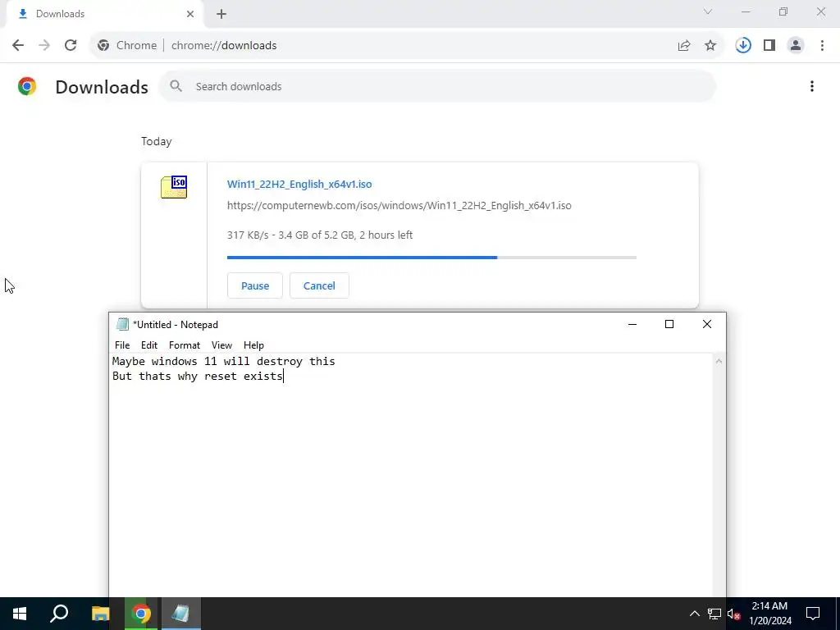
Task: Bookmark this page with the star icon
Action: coord(710,46)
